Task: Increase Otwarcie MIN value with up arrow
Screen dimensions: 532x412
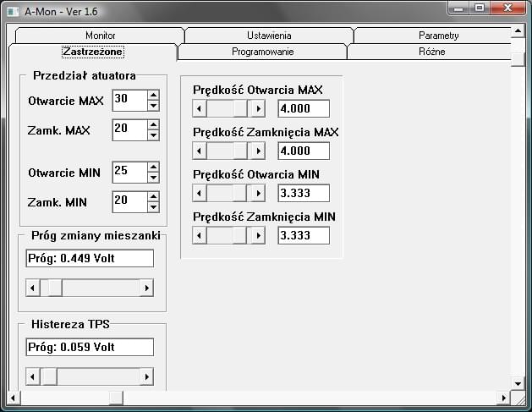Action: (x=153, y=167)
